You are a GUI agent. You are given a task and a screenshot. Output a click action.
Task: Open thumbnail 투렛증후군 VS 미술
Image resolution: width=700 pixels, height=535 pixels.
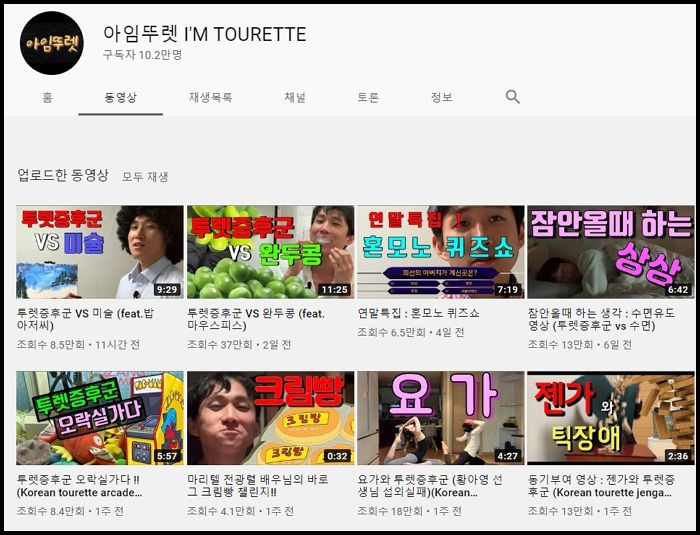pyautogui.click(x=100, y=252)
